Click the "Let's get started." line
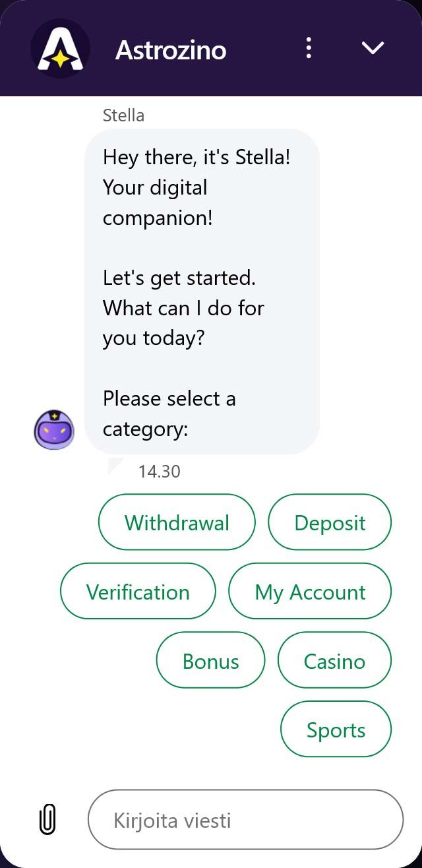 click(x=179, y=278)
